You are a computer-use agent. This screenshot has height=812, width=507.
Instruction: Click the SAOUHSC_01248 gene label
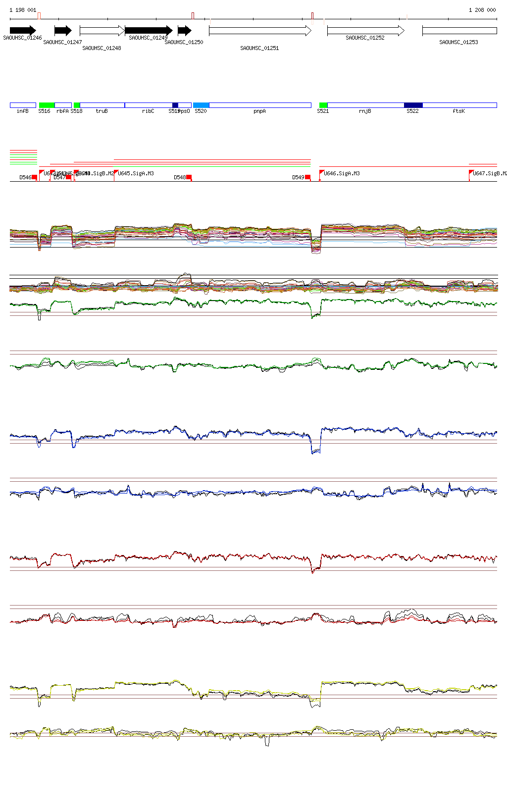[x=101, y=48]
